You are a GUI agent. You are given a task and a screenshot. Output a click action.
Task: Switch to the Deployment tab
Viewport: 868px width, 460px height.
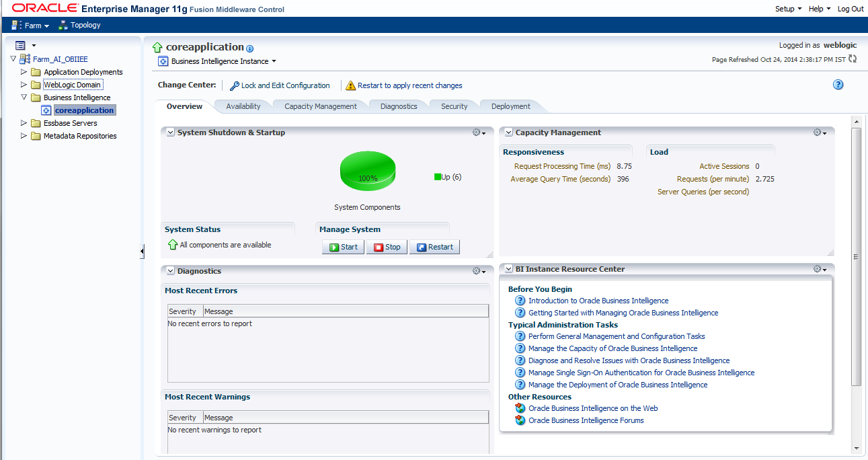coord(511,106)
